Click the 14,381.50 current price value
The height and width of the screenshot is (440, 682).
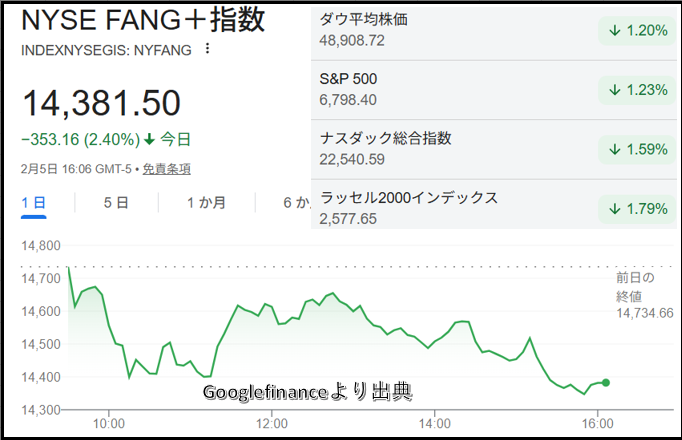pyautogui.click(x=101, y=103)
